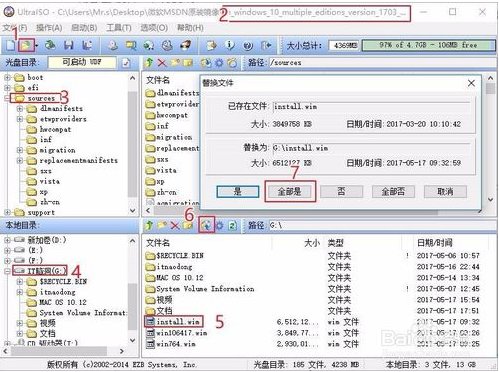Screen dimensions: 499x372
Task: Click the Compress ISO toolbar icon
Action: coord(131,45)
